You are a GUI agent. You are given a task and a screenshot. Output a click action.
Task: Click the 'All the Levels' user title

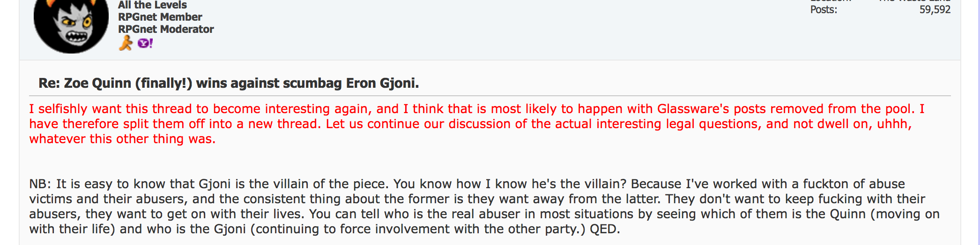pos(152,5)
